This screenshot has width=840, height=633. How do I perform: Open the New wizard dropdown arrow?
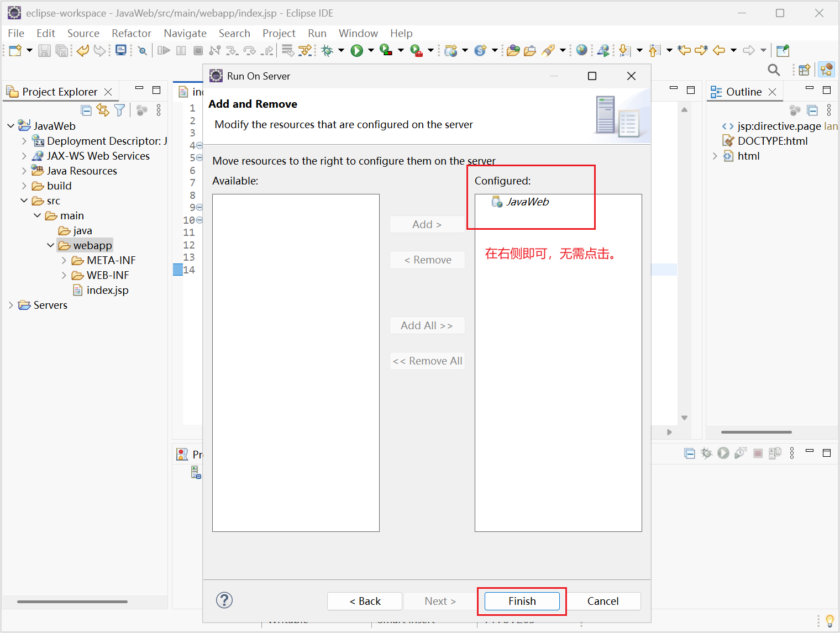tap(29, 51)
